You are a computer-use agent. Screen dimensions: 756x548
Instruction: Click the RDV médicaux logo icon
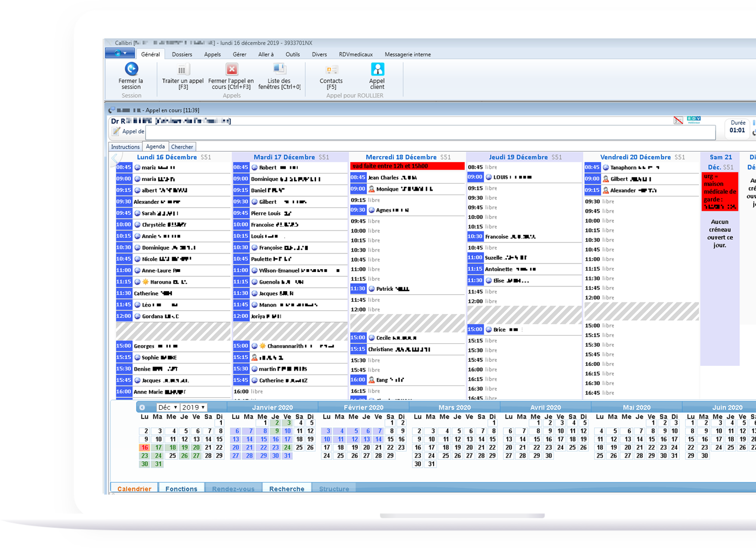pos(694,120)
